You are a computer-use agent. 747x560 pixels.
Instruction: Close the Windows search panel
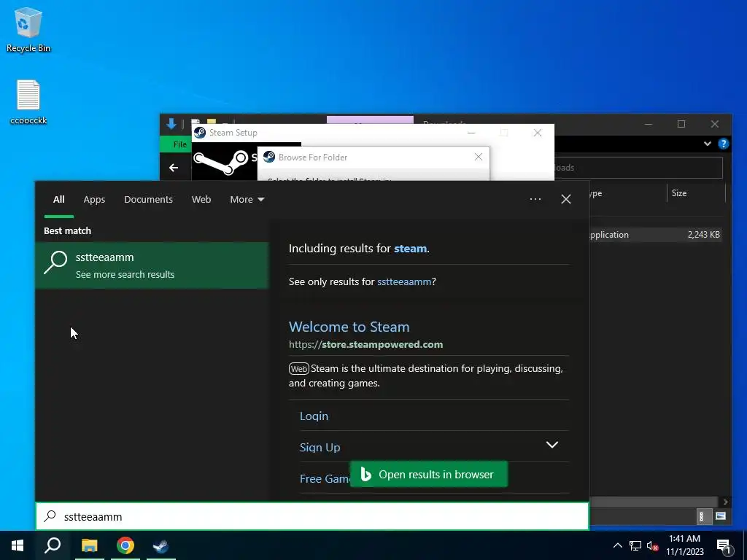[x=566, y=199]
